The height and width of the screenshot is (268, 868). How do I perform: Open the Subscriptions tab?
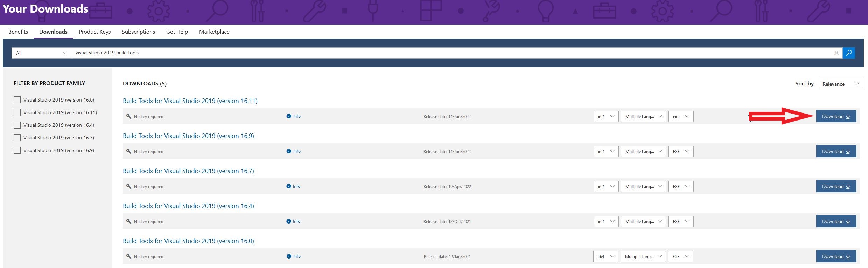(x=138, y=32)
